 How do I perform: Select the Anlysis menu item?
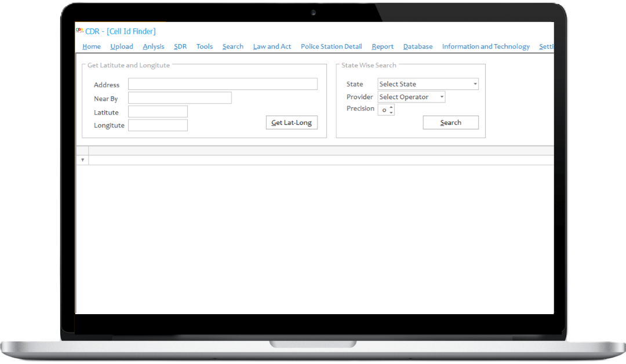(154, 46)
